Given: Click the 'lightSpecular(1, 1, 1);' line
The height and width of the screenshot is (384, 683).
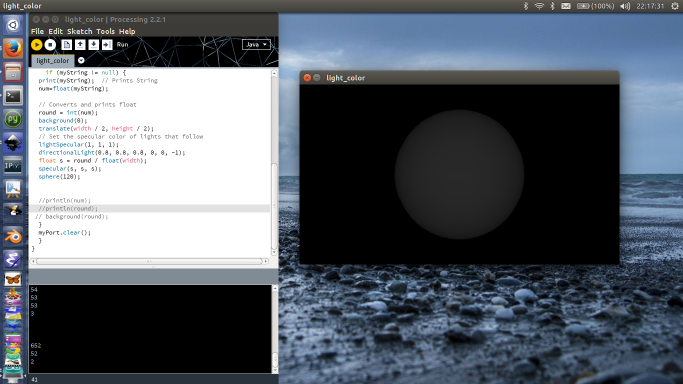Looking at the screenshot, I should pyautogui.click(x=78, y=145).
